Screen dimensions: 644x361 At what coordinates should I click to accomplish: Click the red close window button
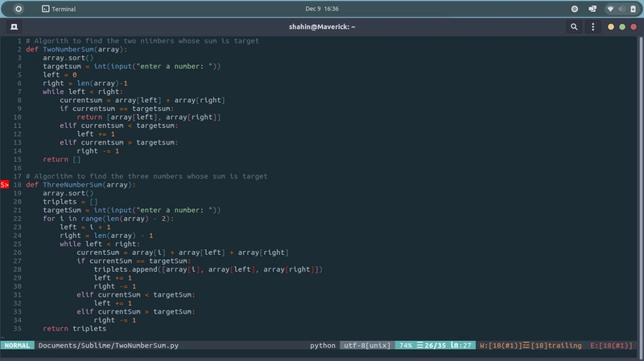tap(632, 27)
